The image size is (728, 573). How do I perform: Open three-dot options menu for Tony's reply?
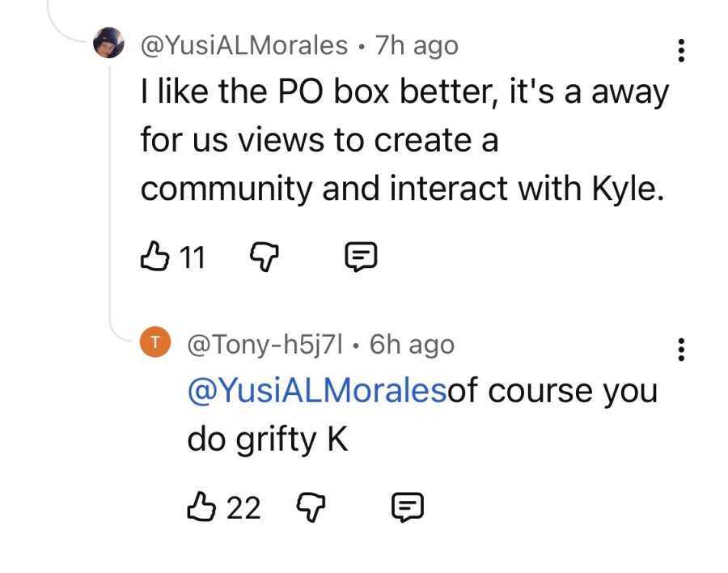[x=680, y=350]
